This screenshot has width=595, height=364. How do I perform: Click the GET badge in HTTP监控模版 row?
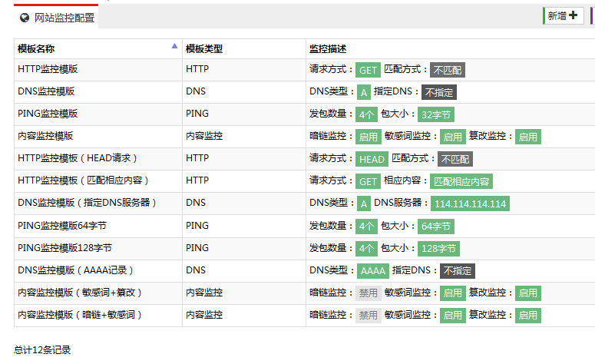(368, 70)
